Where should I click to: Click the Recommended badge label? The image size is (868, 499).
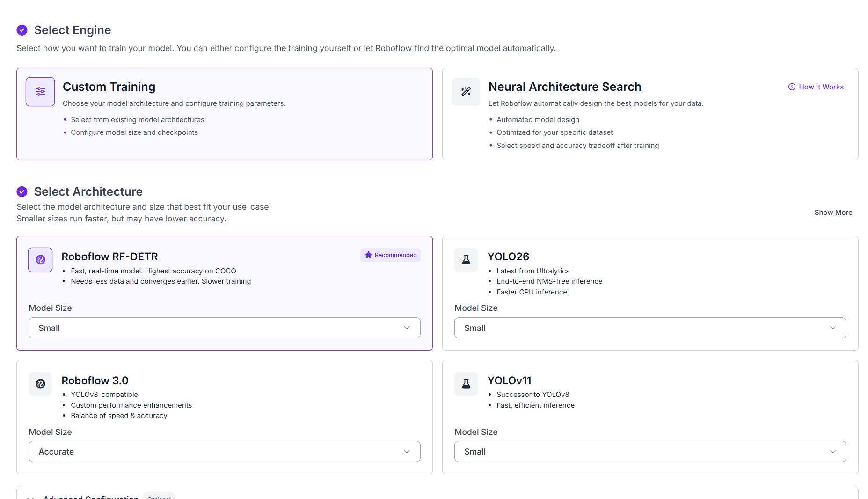pos(395,255)
